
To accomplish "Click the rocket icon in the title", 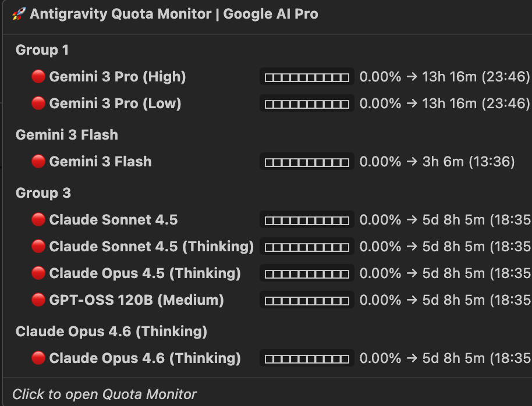I will (x=19, y=14).
